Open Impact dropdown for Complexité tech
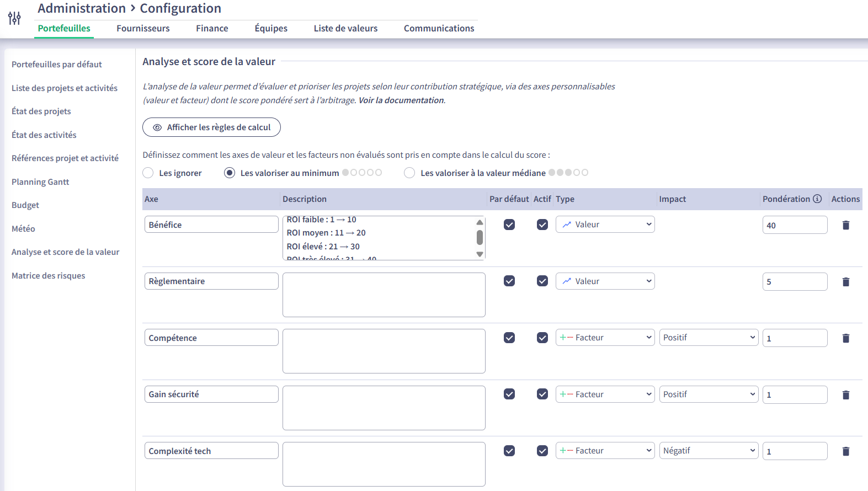This screenshot has width=868, height=491. point(709,451)
